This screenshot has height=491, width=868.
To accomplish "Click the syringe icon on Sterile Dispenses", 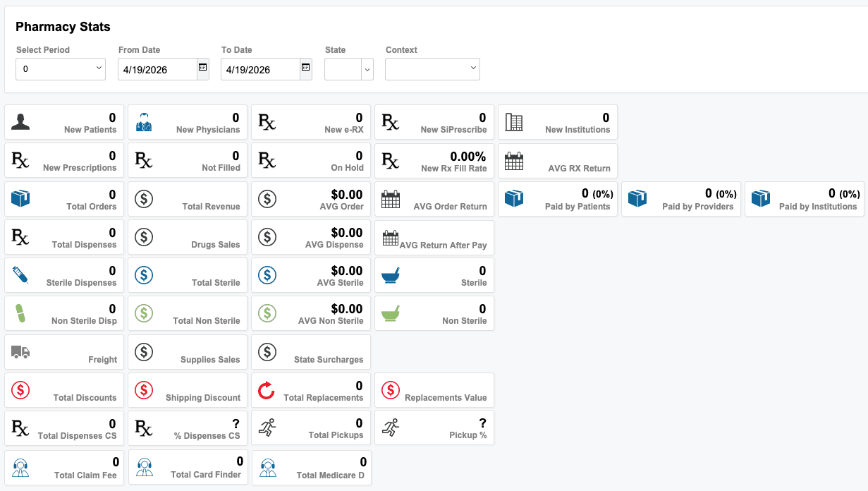I will (x=20, y=274).
